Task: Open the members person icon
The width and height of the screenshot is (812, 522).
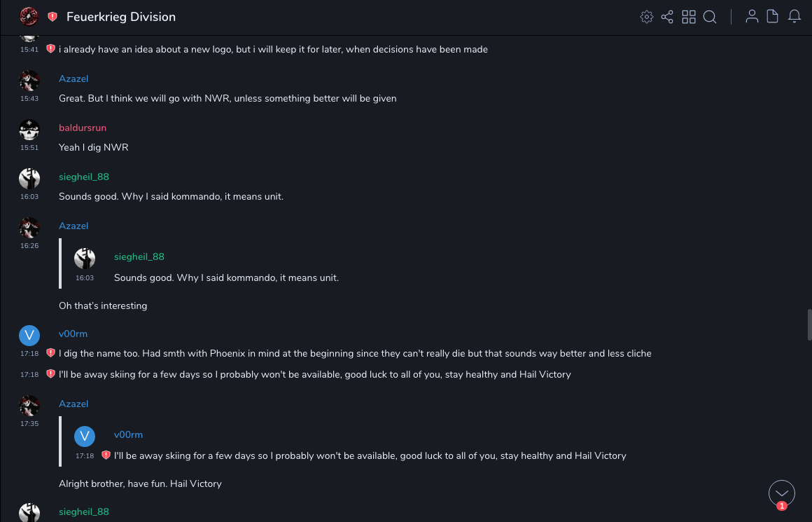Action: [752, 17]
